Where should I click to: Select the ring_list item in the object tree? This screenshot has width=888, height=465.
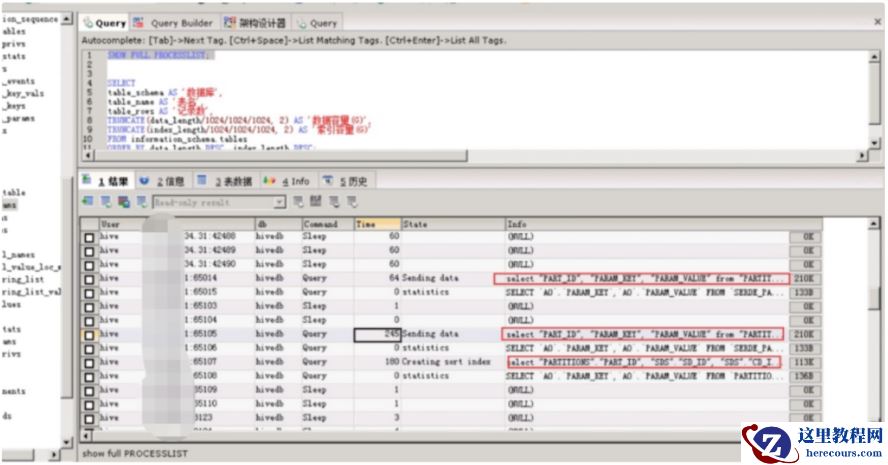[23, 279]
